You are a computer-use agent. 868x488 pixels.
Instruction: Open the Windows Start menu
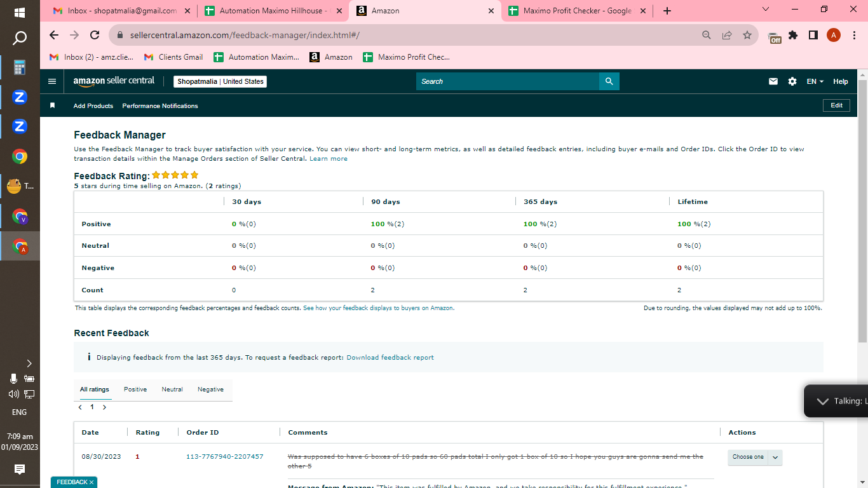tap(20, 12)
